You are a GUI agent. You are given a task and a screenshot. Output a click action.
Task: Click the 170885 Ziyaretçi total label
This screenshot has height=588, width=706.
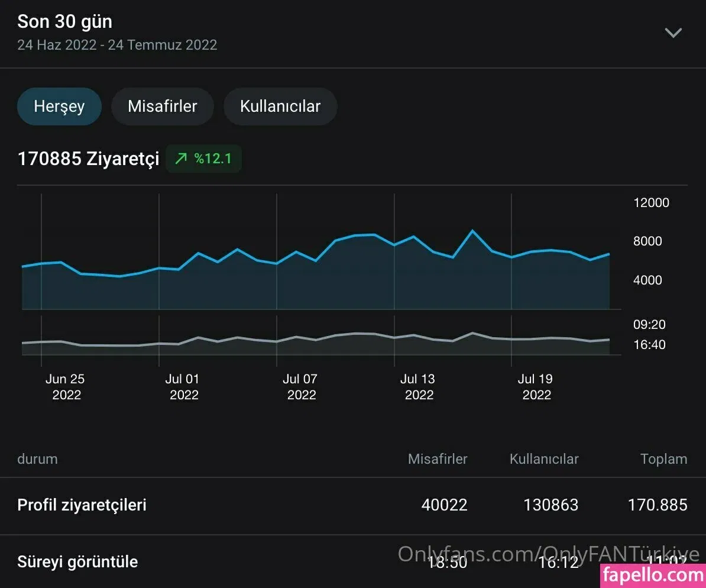(88, 159)
